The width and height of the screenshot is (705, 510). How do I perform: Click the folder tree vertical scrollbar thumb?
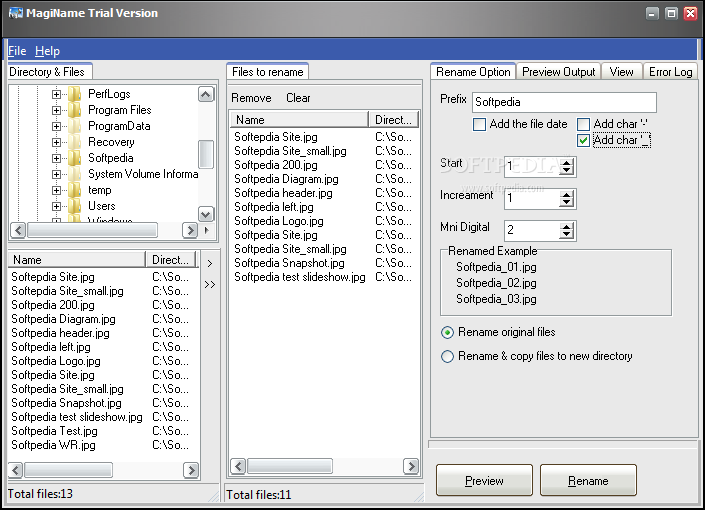pos(206,154)
